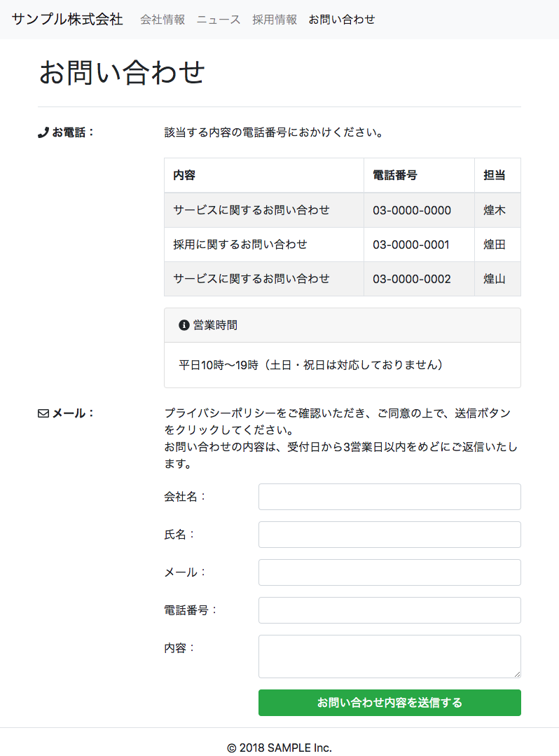The width and height of the screenshot is (559, 756).
Task: Click the envelope icon beside メール
Action: click(43, 413)
